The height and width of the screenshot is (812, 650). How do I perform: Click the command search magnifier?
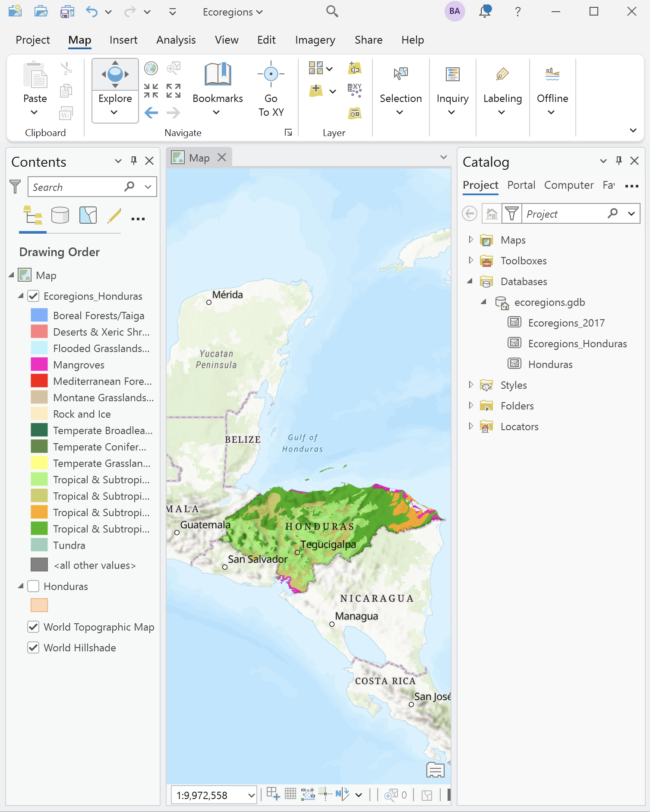coord(332,11)
